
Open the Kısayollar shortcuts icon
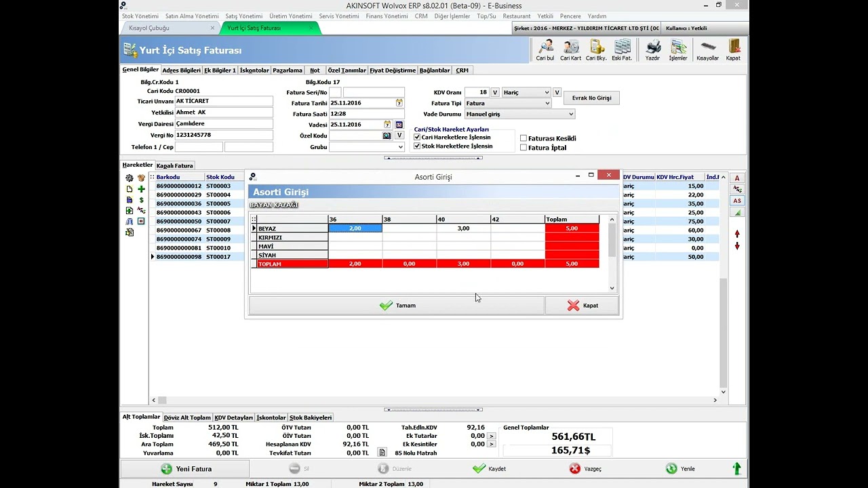point(708,50)
